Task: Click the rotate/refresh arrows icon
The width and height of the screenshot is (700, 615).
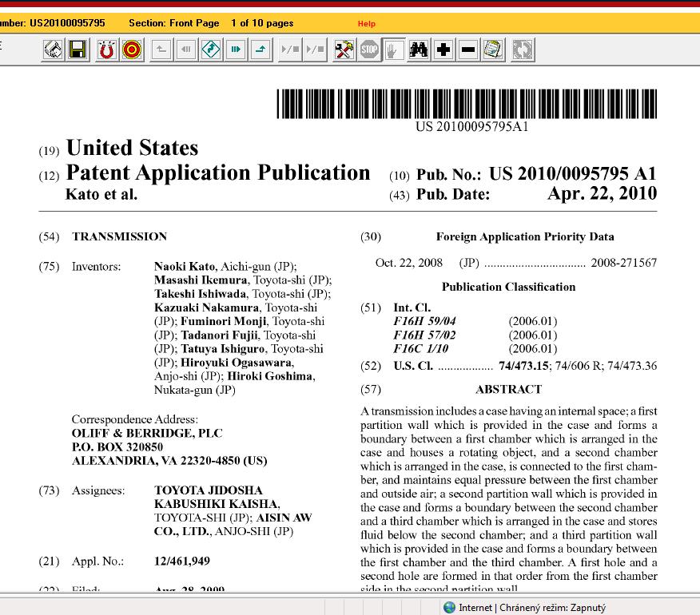Action: 523,50
